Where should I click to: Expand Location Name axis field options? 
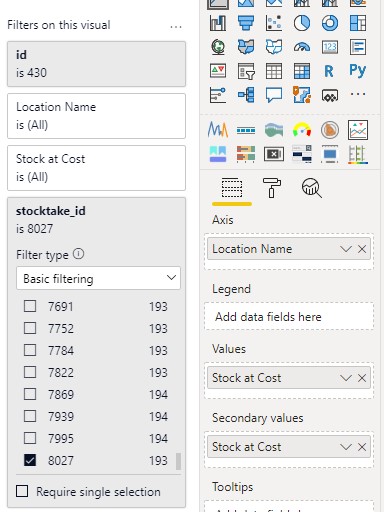tap(346, 249)
